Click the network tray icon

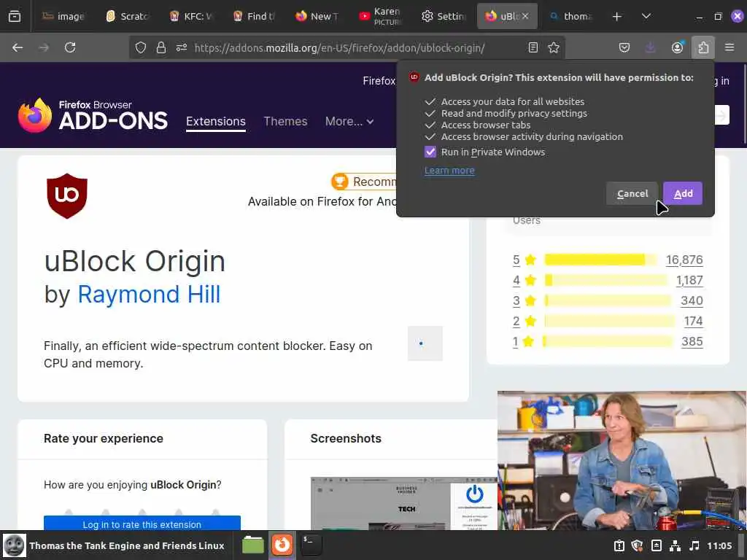point(675,545)
